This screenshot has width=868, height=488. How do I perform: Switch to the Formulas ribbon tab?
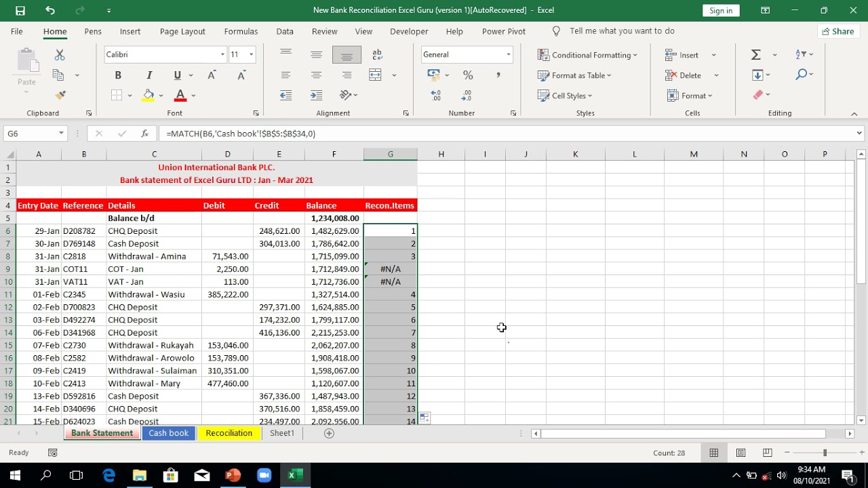241,31
